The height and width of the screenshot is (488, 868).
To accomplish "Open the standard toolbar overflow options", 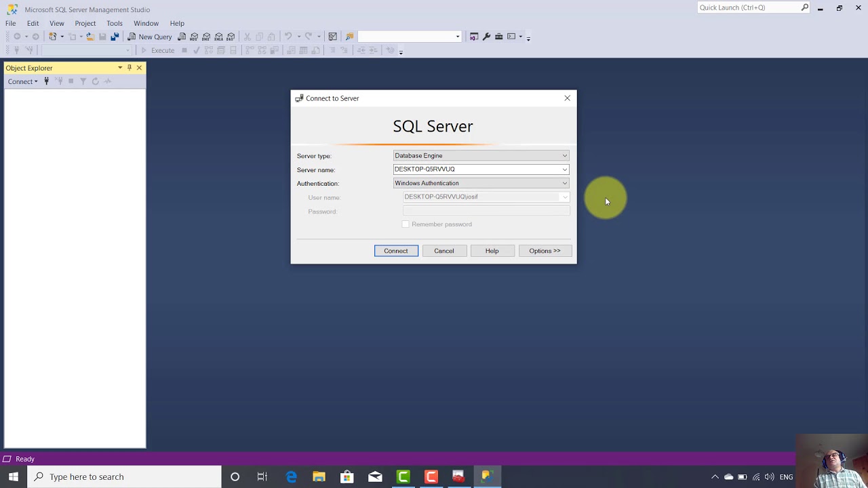I will 528,38.
